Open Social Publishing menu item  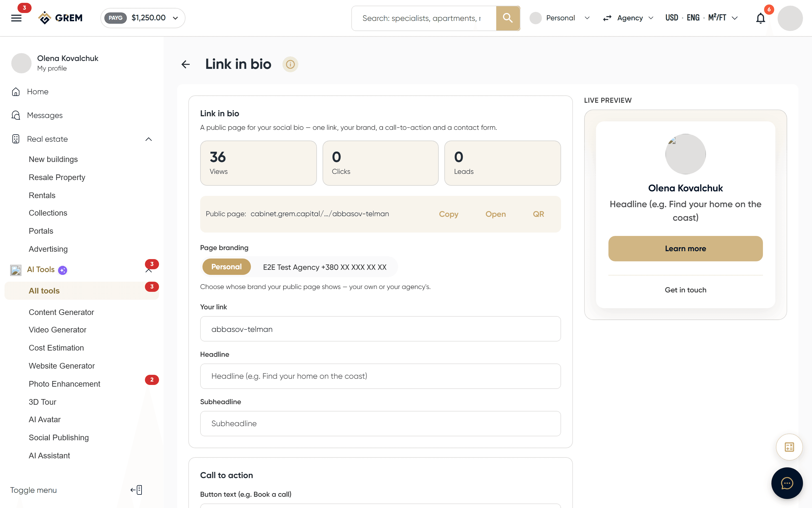click(x=59, y=437)
